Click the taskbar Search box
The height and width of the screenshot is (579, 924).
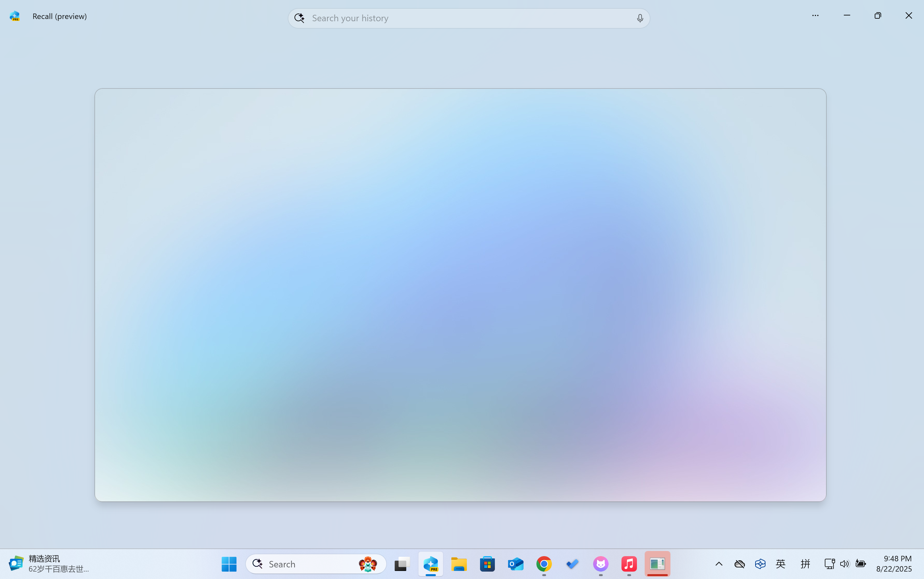tap(307, 564)
